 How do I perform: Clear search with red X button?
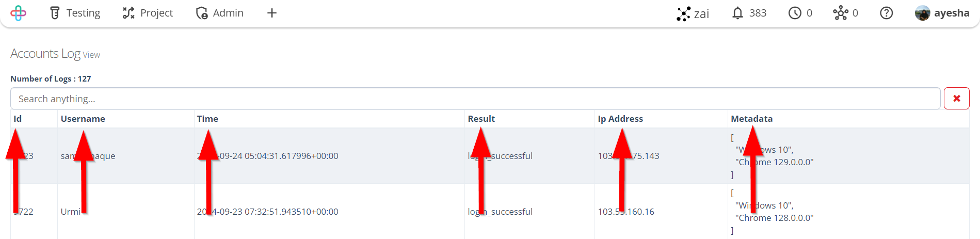(957, 99)
